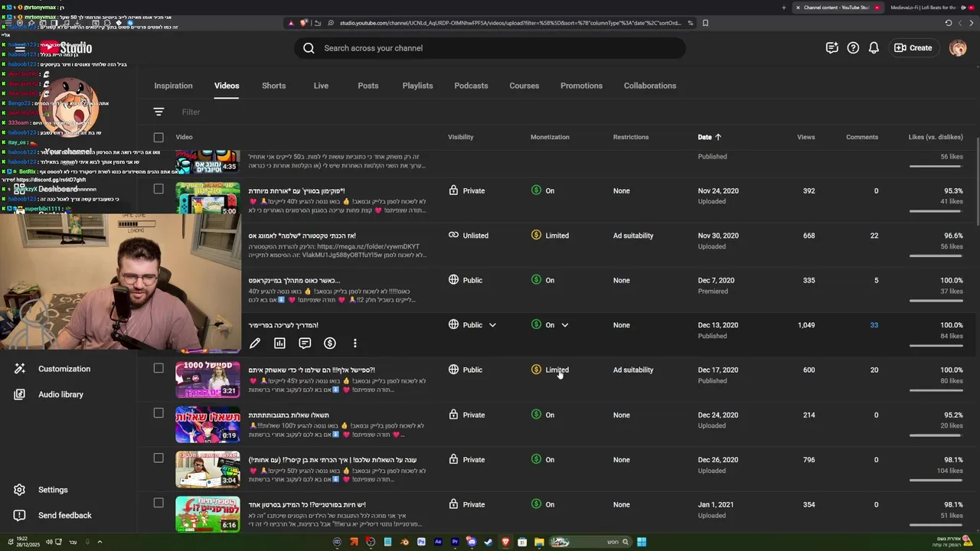Click the Search across your channel field

tap(490, 48)
